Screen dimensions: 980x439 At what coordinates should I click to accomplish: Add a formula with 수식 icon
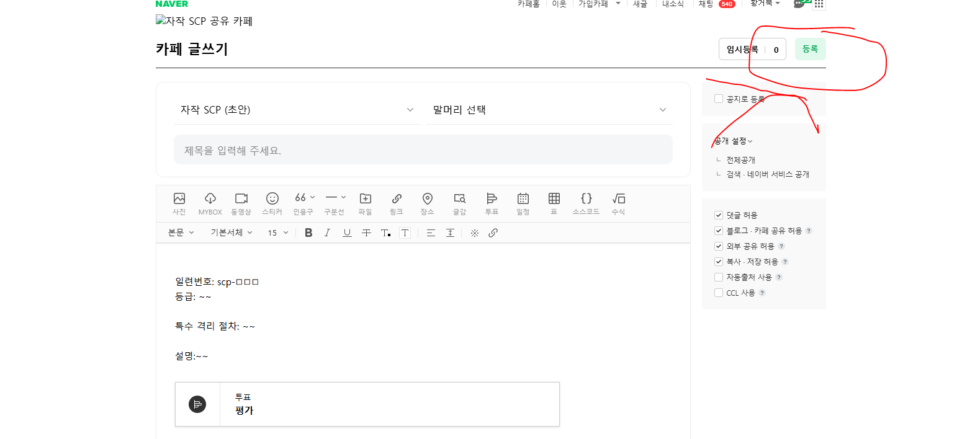[618, 203]
